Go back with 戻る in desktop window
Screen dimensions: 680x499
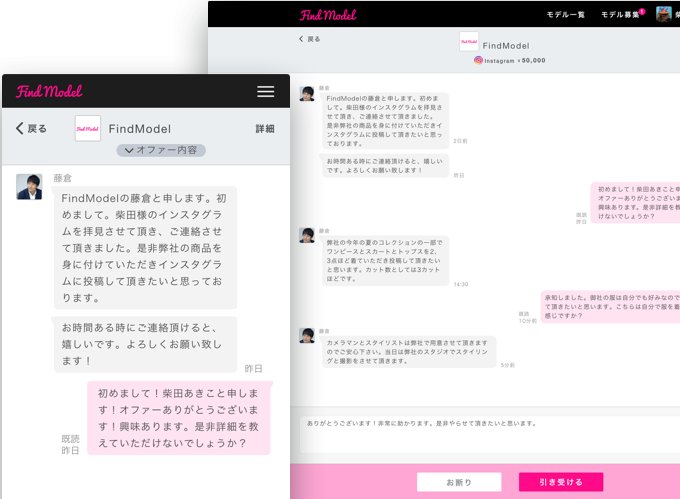[309, 39]
